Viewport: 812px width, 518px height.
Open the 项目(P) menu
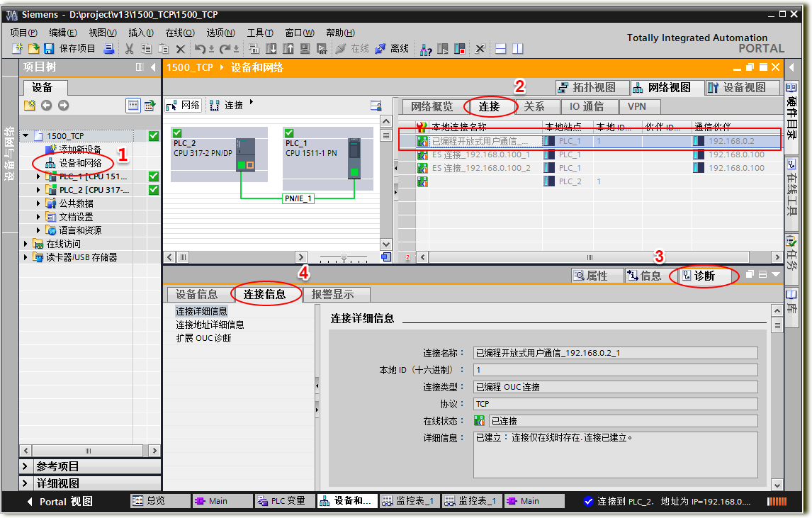pyautogui.click(x=24, y=33)
